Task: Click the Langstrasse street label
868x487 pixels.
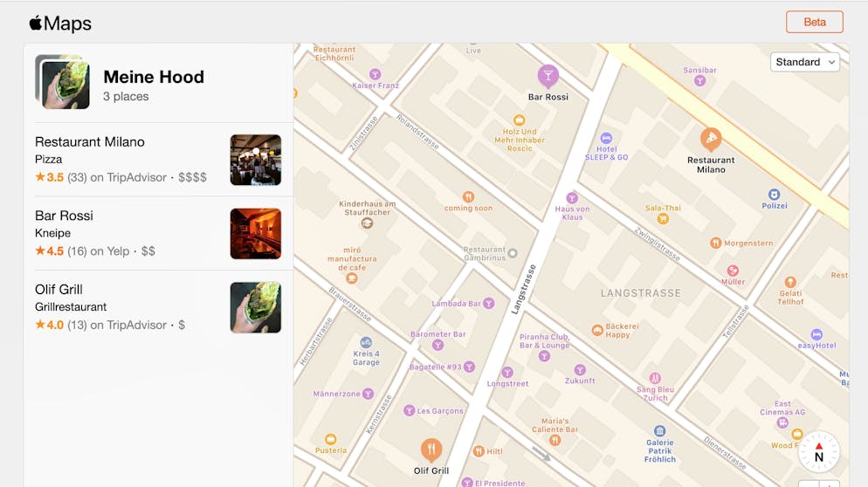Action: pyautogui.click(x=523, y=290)
